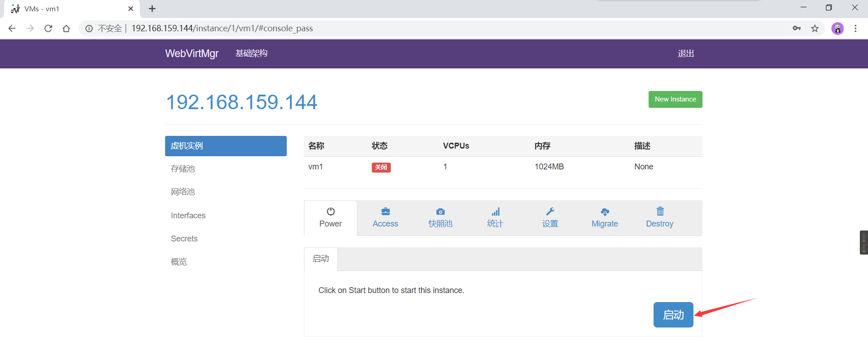Switch to the Power tab
868x356 pixels.
pyautogui.click(x=331, y=218)
